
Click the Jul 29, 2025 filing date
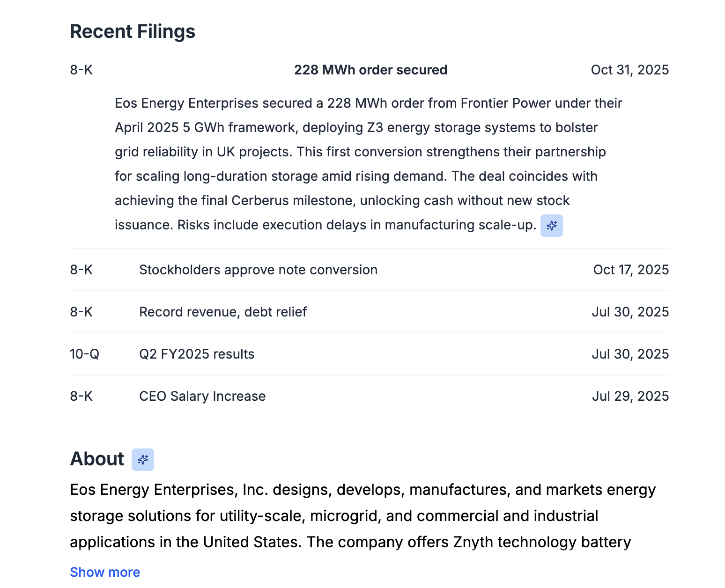[630, 397]
